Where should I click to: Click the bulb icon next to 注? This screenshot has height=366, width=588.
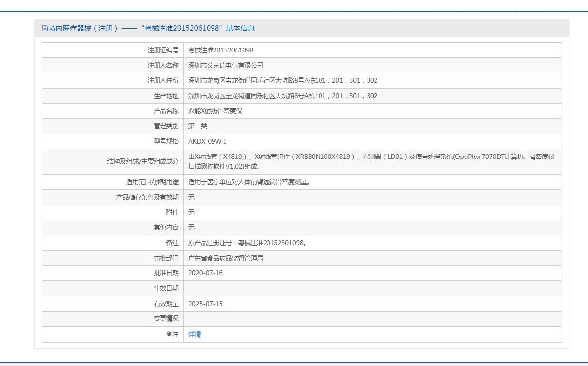[169, 334]
